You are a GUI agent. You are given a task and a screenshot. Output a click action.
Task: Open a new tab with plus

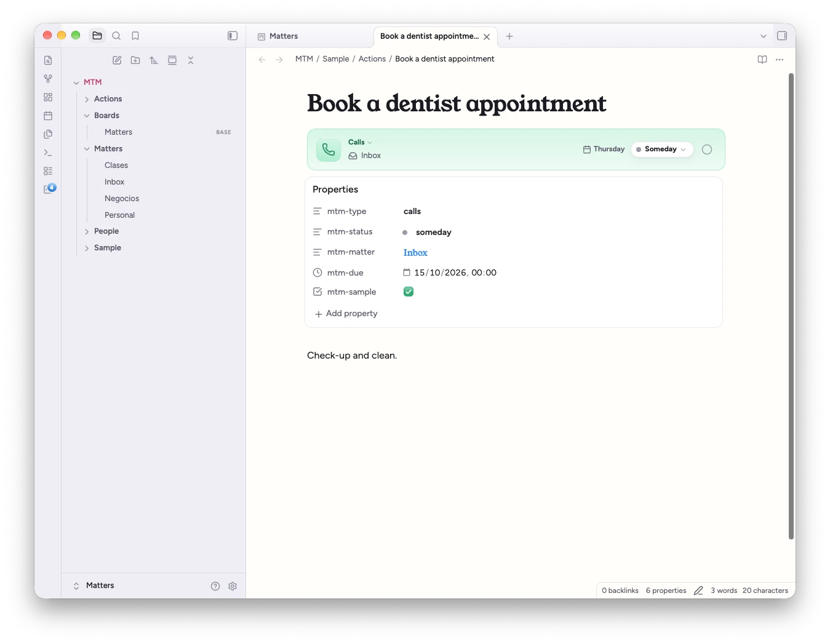[x=509, y=36]
